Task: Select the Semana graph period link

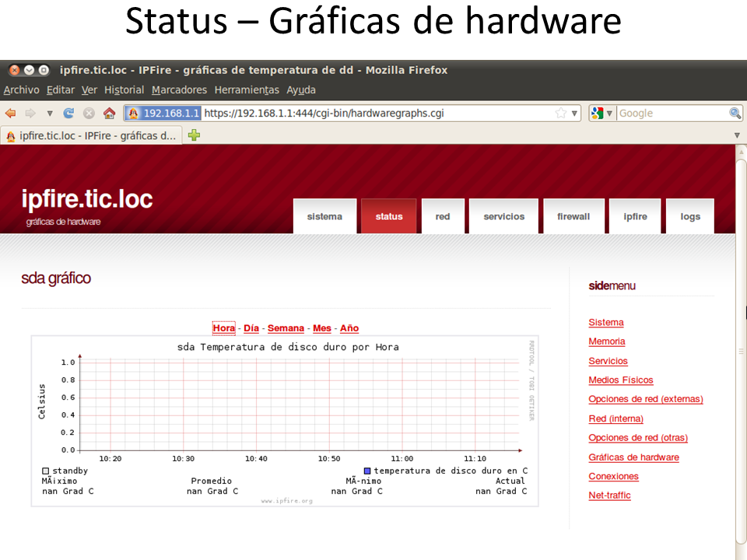Action: click(286, 328)
